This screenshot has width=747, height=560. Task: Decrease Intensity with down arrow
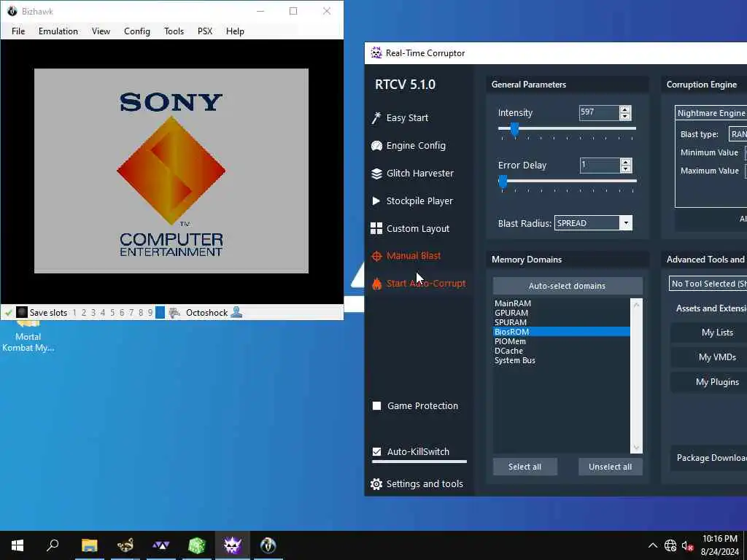click(625, 117)
